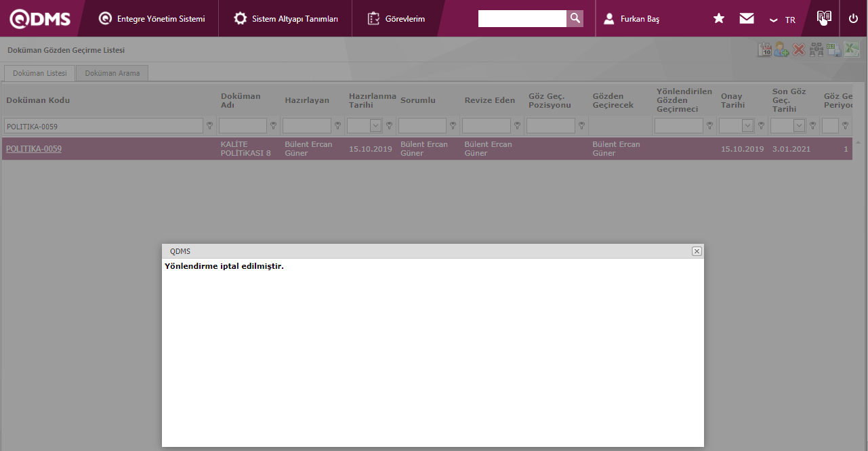Expand the TR language dropdown

(783, 20)
